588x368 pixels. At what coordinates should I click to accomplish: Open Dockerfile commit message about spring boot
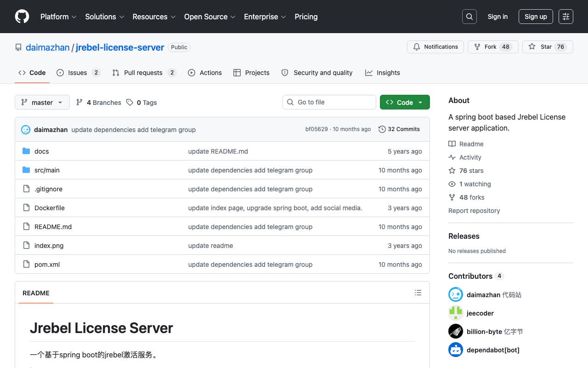click(x=275, y=208)
